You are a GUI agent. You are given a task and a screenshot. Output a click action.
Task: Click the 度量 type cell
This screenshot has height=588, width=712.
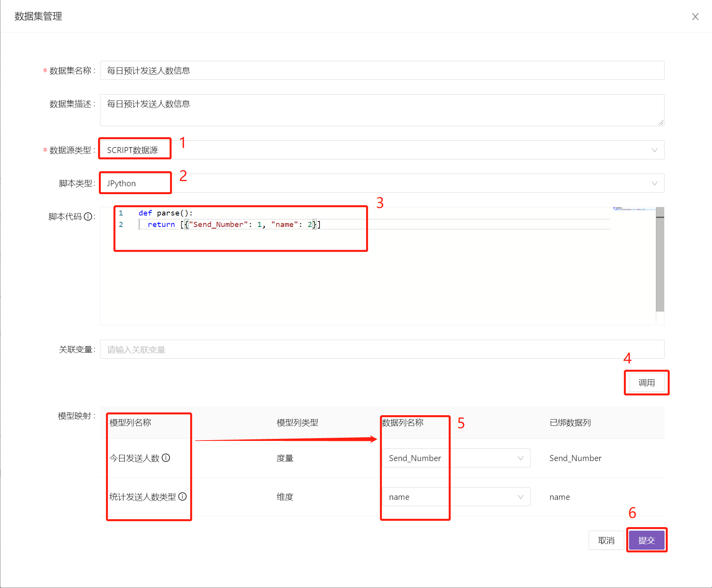285,458
